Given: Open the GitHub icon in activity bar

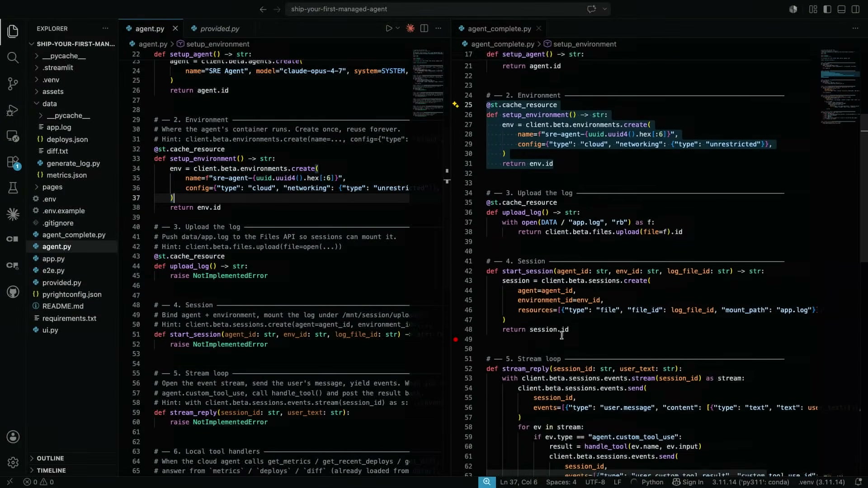Looking at the screenshot, I should pos(13,292).
